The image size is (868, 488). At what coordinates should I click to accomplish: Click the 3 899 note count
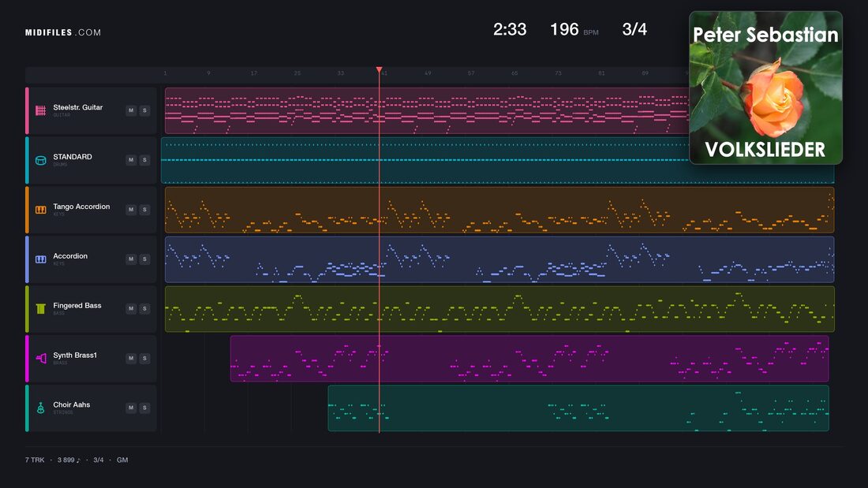pos(69,460)
